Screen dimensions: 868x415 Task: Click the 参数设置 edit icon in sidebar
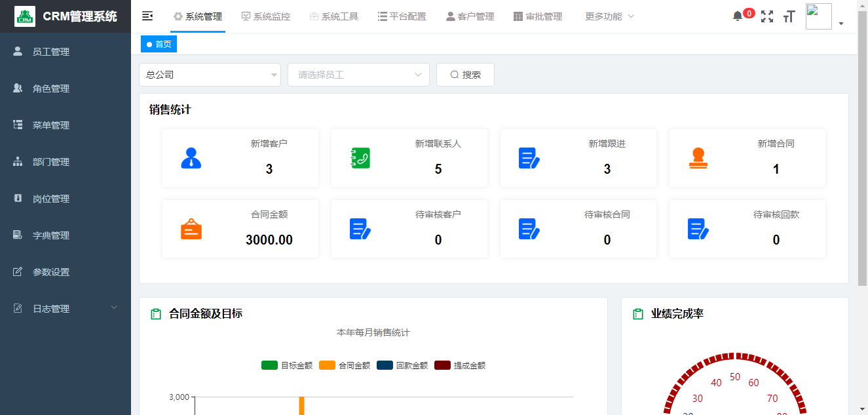(18, 271)
